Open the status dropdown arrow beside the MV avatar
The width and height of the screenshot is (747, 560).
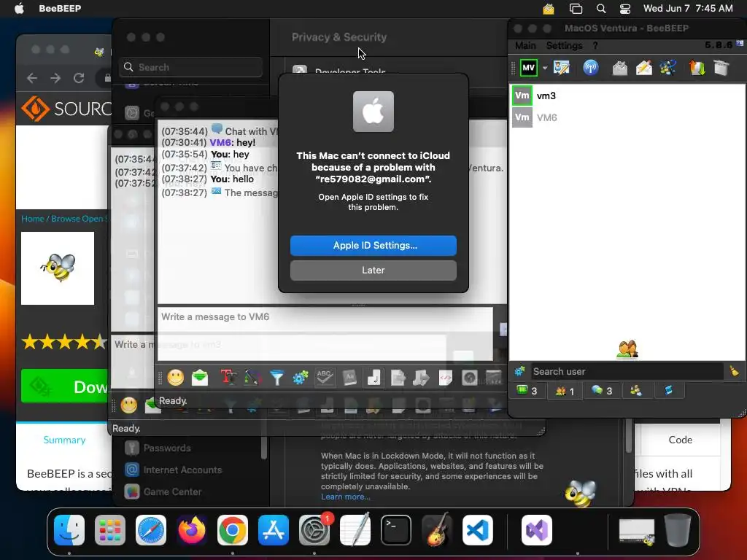click(x=544, y=68)
